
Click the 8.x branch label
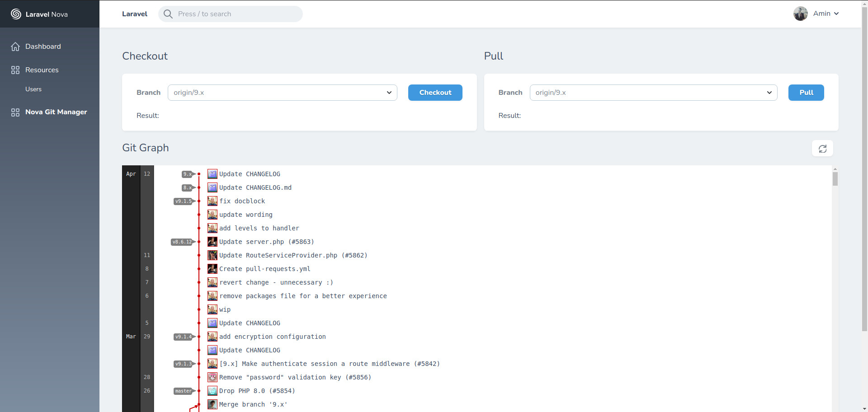(188, 188)
